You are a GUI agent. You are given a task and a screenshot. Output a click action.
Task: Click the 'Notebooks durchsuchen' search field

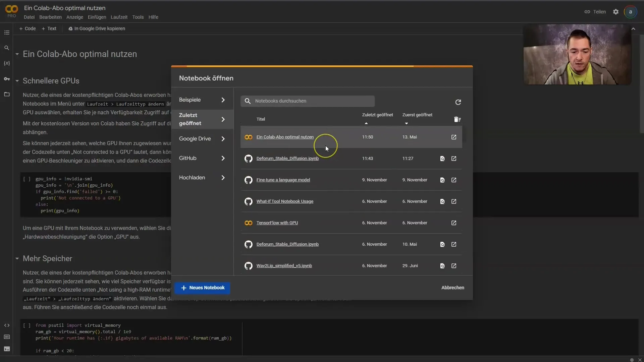(308, 101)
